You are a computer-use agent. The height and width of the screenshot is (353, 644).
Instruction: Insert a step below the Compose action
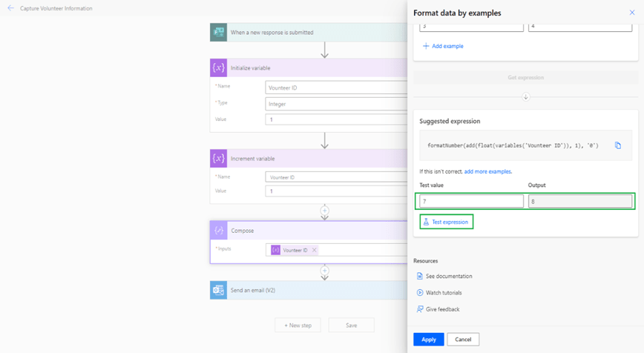click(324, 271)
